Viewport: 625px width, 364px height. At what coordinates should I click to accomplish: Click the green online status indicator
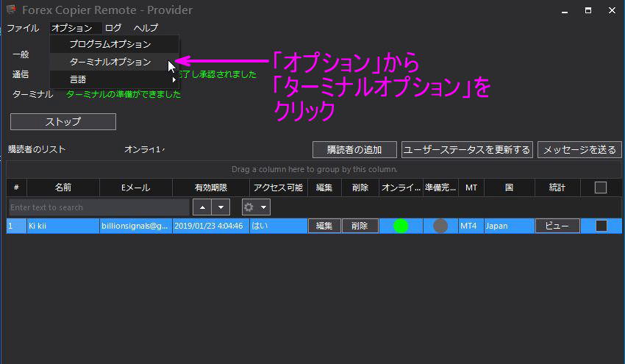point(401,226)
